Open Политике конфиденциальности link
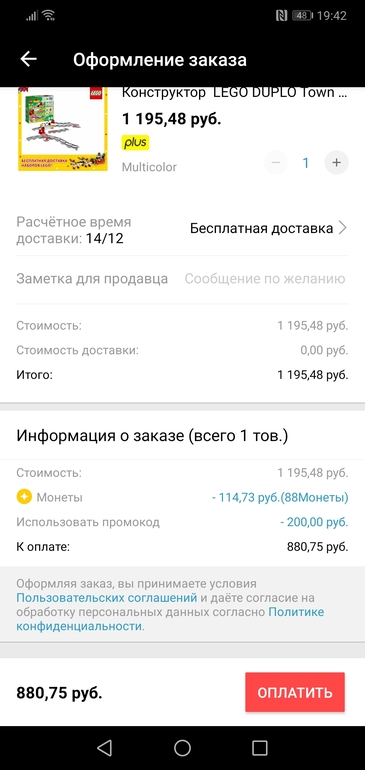365x770 pixels. point(170,619)
